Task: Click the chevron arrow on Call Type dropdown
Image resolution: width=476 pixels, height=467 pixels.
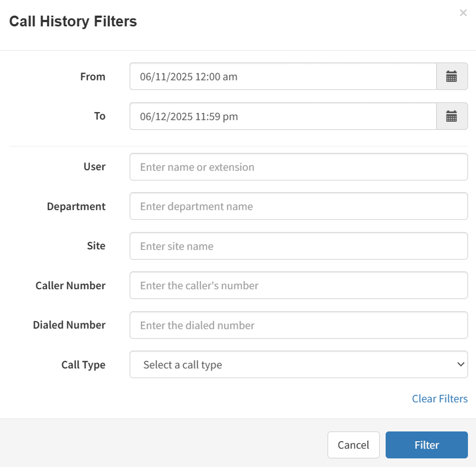Action: (461, 364)
